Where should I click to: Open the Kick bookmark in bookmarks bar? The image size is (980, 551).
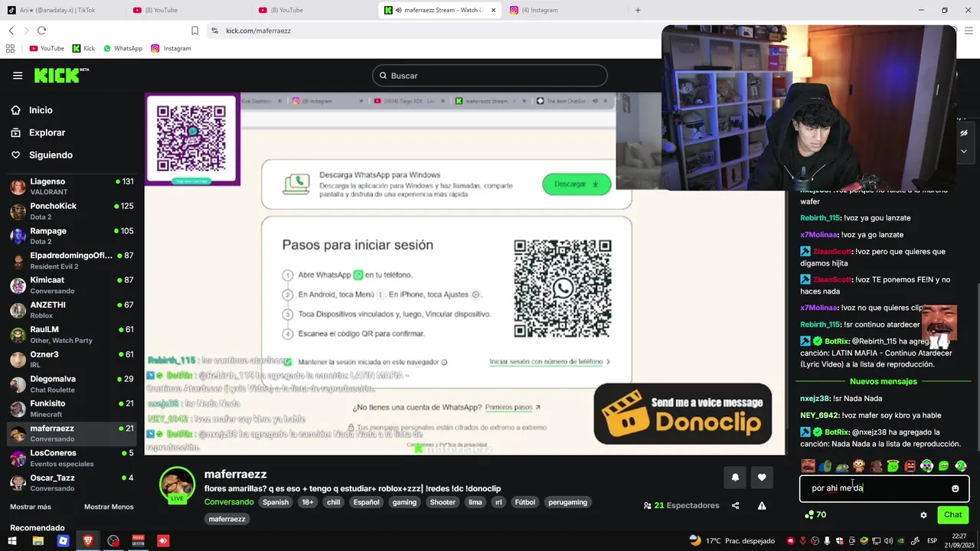click(x=83, y=48)
